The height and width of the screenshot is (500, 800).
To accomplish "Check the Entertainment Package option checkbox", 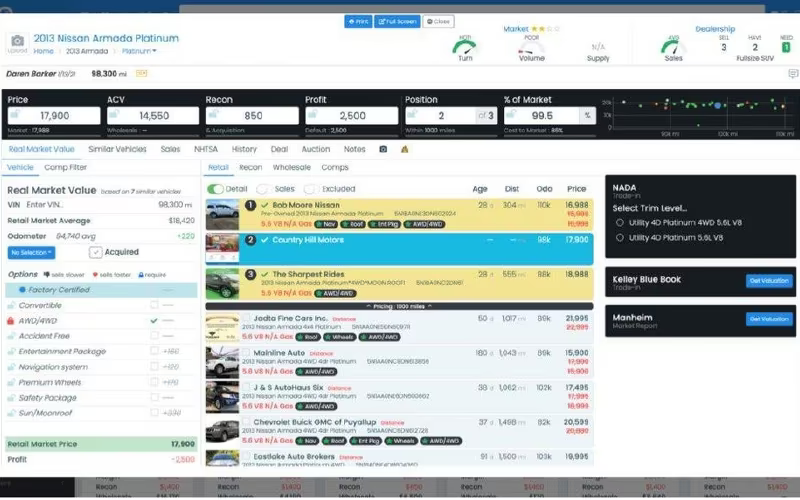I will click(154, 352).
